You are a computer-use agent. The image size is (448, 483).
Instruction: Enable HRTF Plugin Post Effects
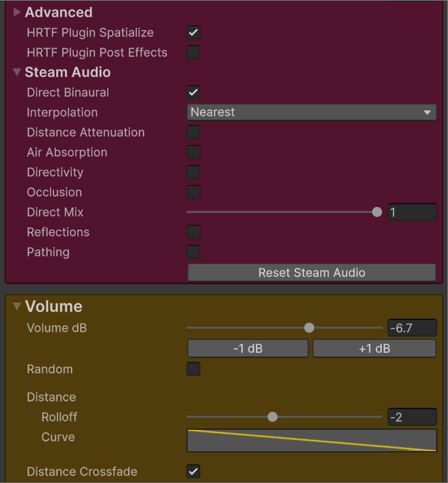194,53
